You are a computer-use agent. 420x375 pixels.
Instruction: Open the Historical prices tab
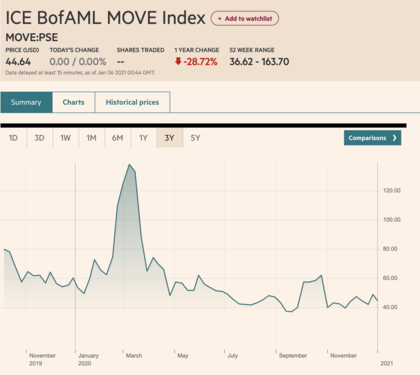(132, 102)
